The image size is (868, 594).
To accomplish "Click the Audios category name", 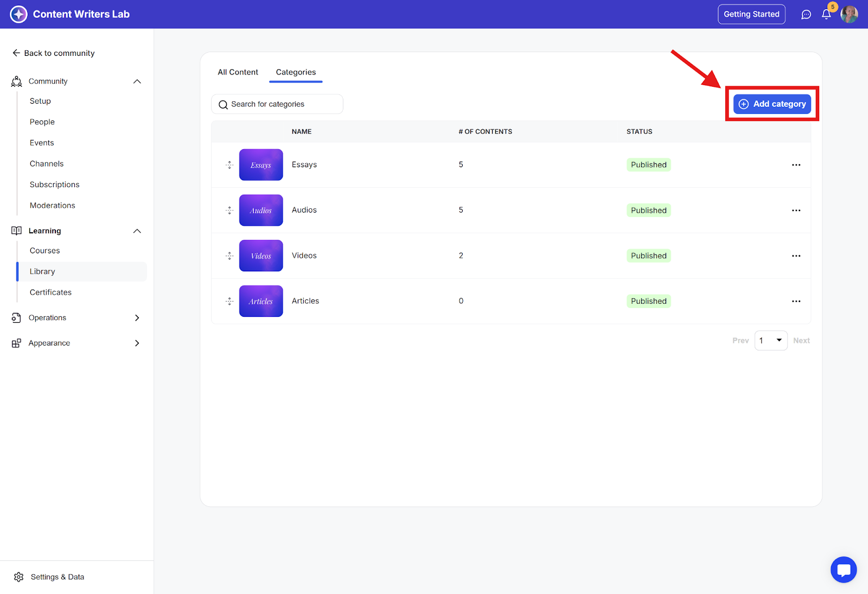I will (x=304, y=210).
